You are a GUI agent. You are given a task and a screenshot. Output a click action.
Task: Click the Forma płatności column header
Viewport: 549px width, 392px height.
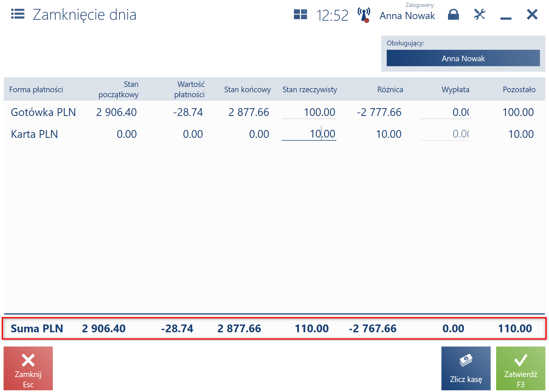click(36, 90)
